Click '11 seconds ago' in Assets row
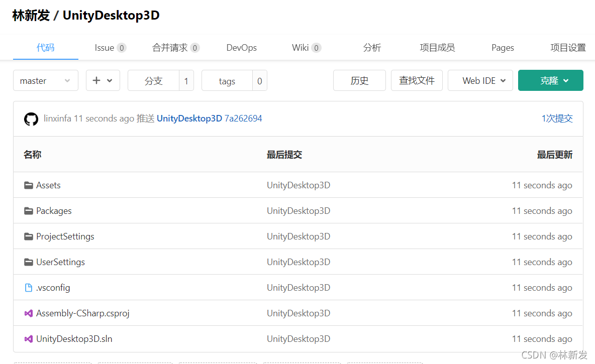595x364 pixels. point(542,185)
